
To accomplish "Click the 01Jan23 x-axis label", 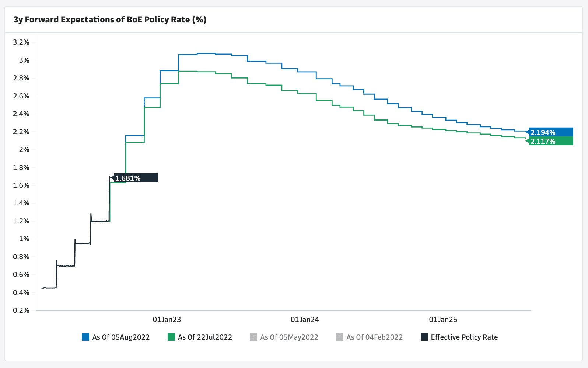I will (x=167, y=319).
